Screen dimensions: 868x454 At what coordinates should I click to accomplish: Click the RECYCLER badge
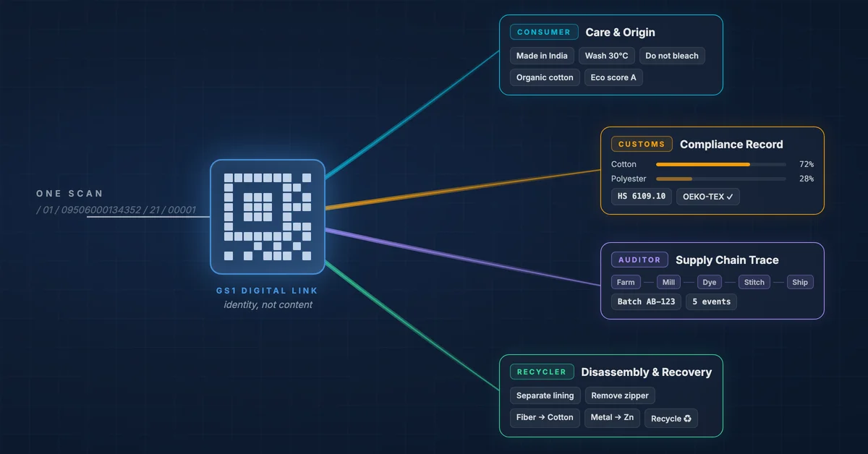click(x=542, y=372)
